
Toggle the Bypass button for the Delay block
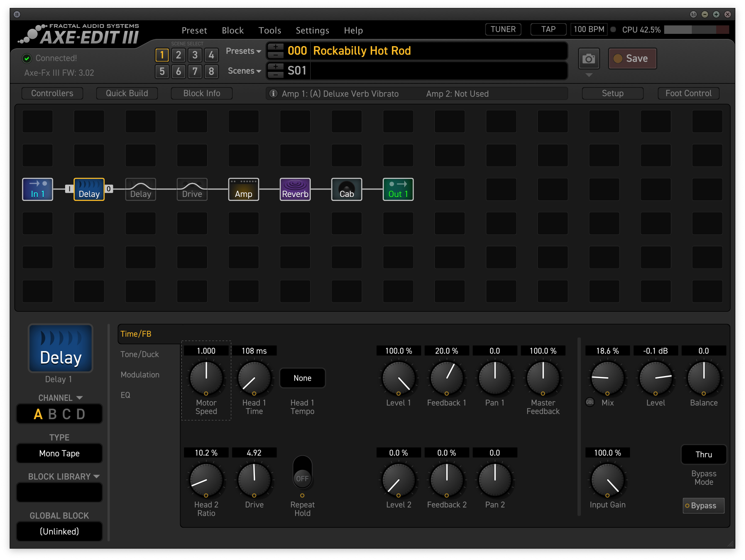click(x=704, y=505)
